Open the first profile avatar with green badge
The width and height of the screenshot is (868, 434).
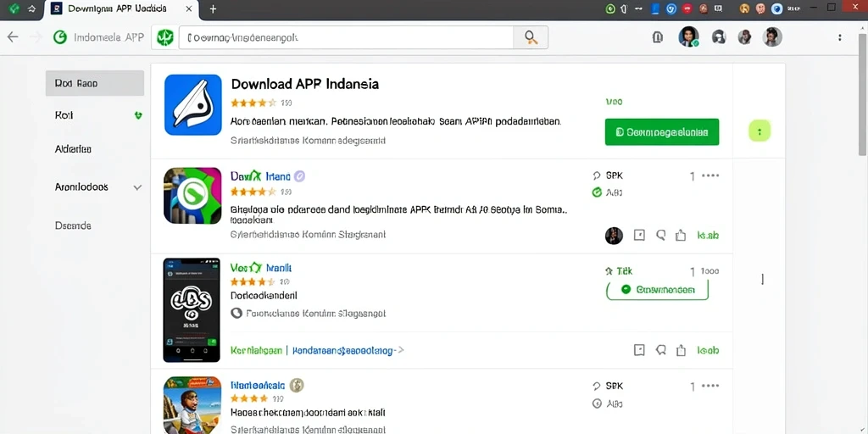pyautogui.click(x=688, y=36)
